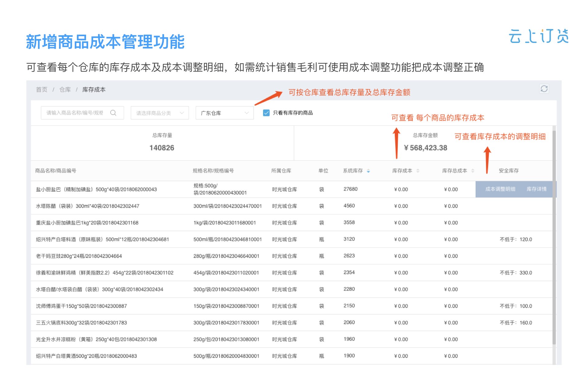This screenshot has height=368, width=588.
Task: Open 库存详情 for first row
Action: (x=537, y=189)
